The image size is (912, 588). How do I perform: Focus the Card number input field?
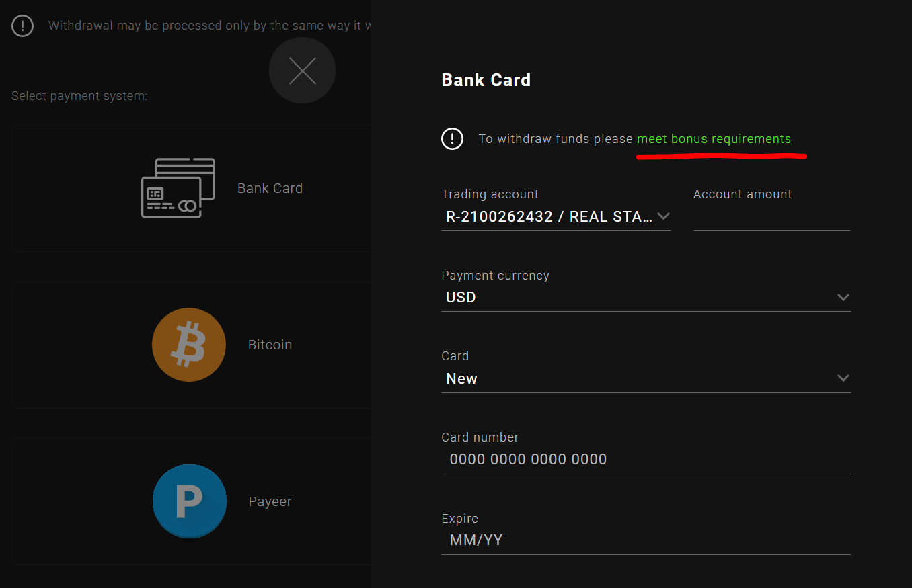point(646,460)
